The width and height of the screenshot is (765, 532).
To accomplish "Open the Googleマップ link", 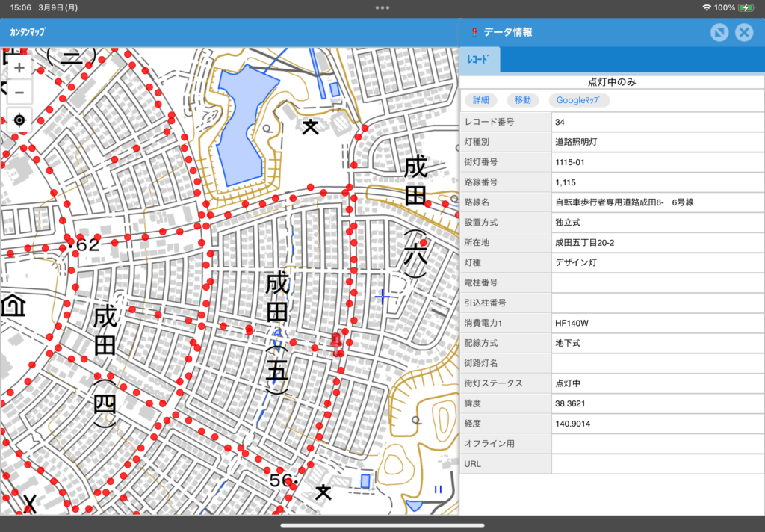I will pos(580,99).
